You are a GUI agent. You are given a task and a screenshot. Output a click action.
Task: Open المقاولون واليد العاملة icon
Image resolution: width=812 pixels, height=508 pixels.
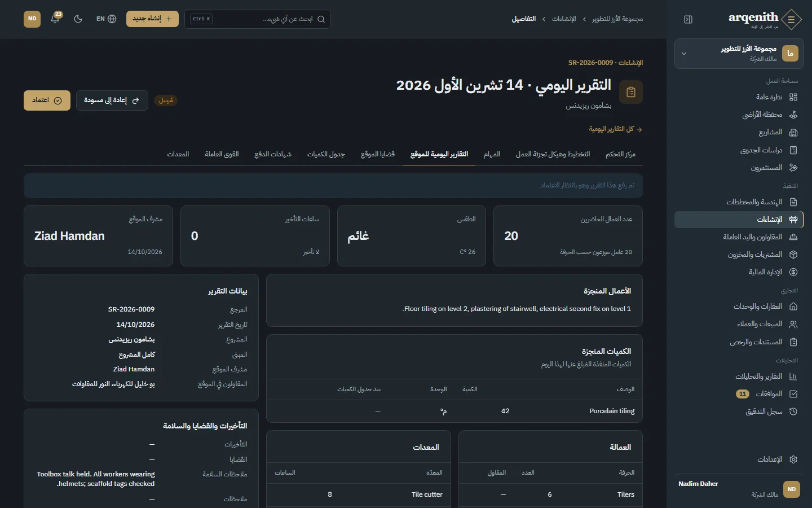pyautogui.click(x=793, y=237)
